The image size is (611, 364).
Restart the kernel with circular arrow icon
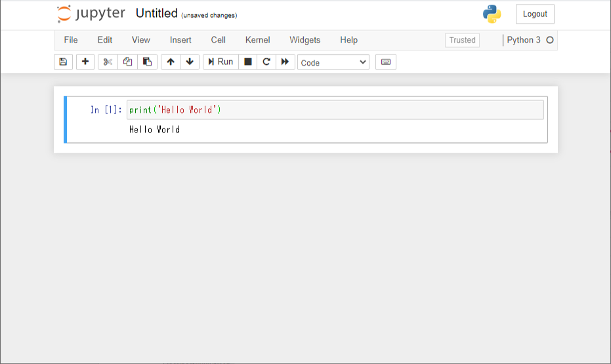(266, 62)
